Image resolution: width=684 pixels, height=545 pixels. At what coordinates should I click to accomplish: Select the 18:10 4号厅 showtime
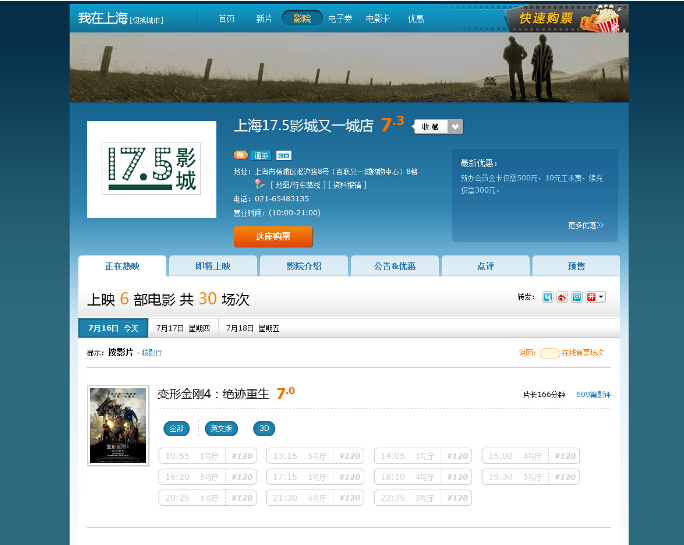423,477
